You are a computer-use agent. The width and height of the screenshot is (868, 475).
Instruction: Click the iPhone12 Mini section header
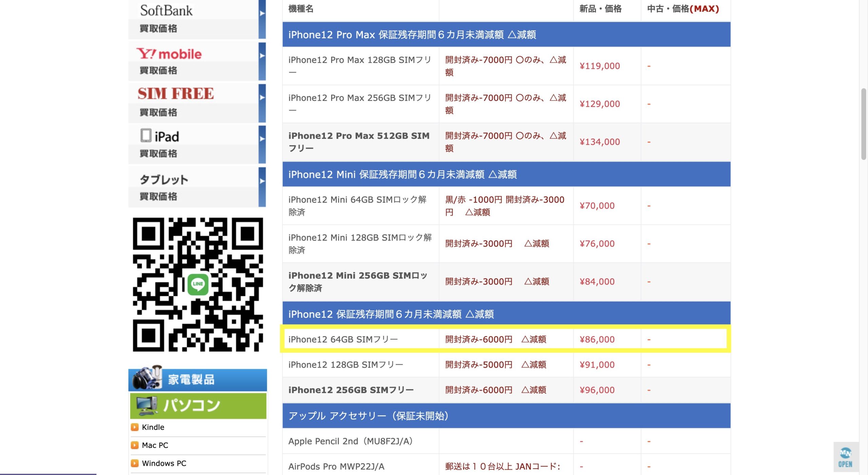tap(506, 174)
